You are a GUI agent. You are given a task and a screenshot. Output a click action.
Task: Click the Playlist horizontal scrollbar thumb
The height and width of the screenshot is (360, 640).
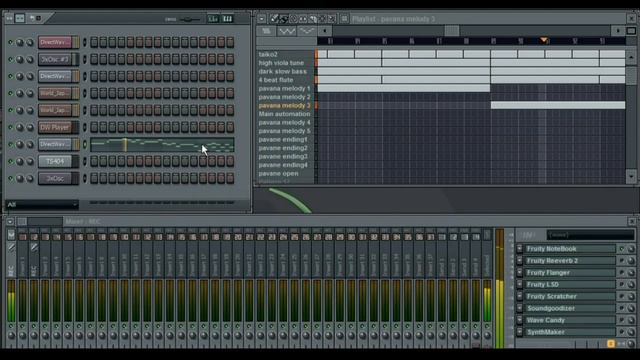click(x=452, y=31)
